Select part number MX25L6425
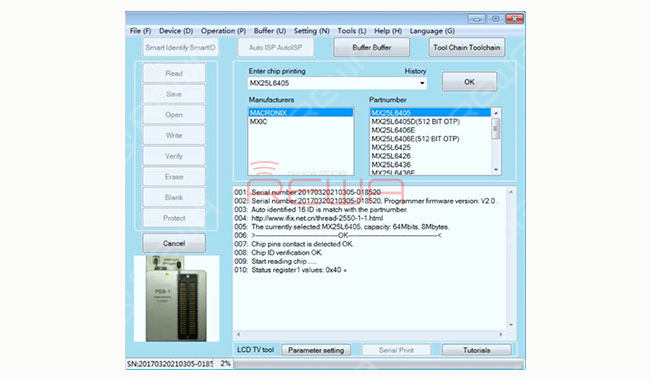The image size is (650, 380). pos(430,148)
